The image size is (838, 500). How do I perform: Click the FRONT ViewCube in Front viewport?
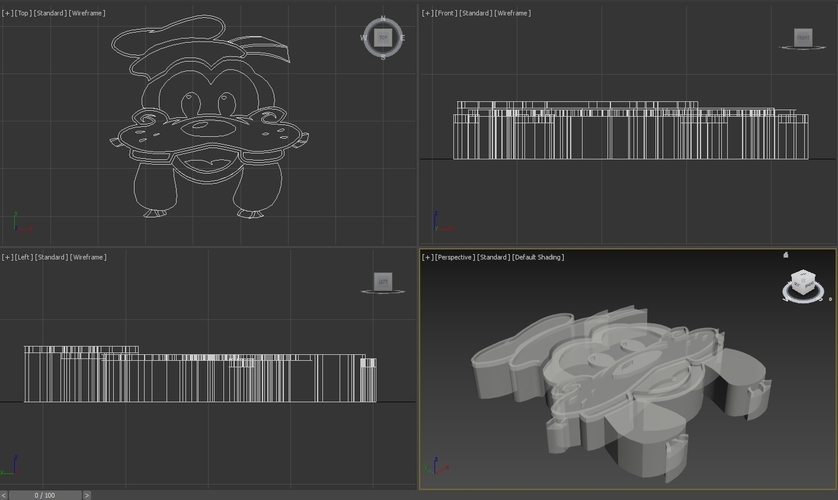[803, 37]
